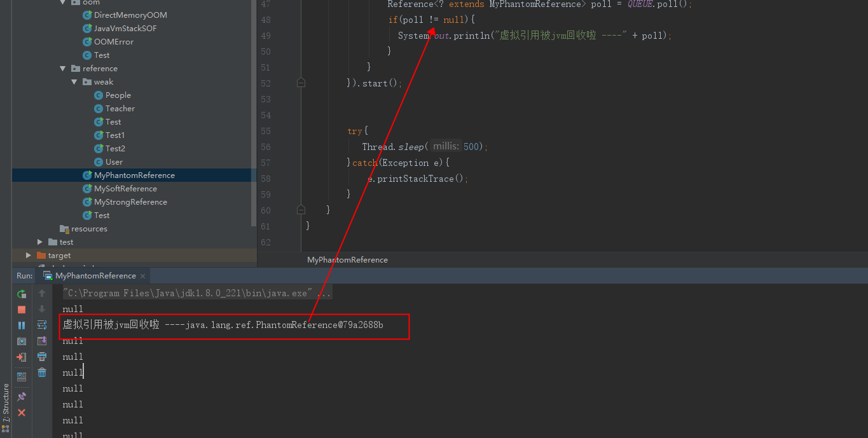Expand the test folder
The height and width of the screenshot is (438, 868).
[40, 242]
